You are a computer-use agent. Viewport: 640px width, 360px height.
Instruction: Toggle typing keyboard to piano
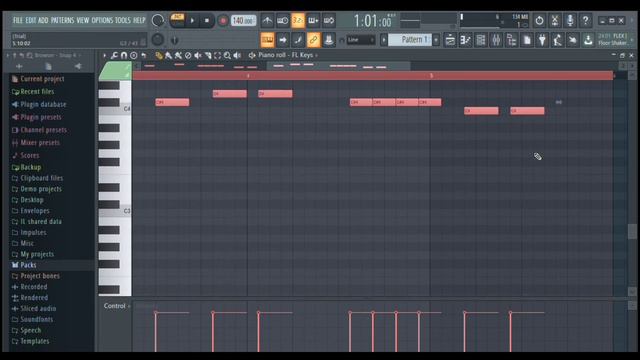(267, 40)
